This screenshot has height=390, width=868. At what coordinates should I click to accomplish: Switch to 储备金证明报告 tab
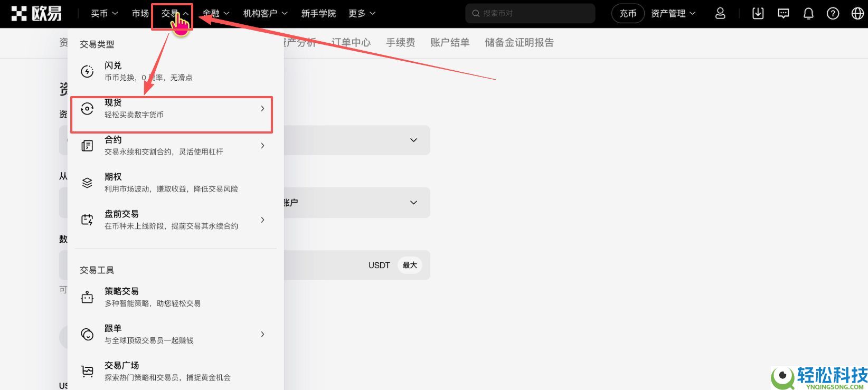(520, 43)
